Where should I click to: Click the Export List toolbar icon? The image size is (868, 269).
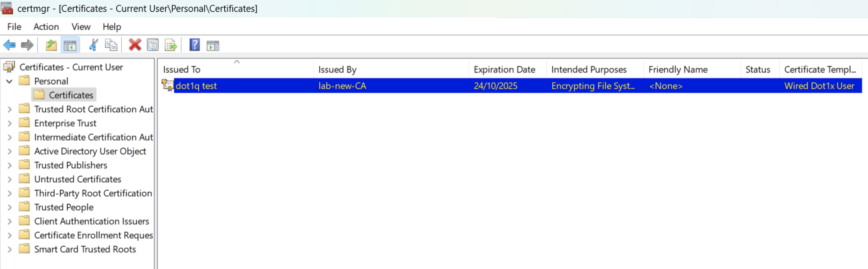pyautogui.click(x=171, y=45)
